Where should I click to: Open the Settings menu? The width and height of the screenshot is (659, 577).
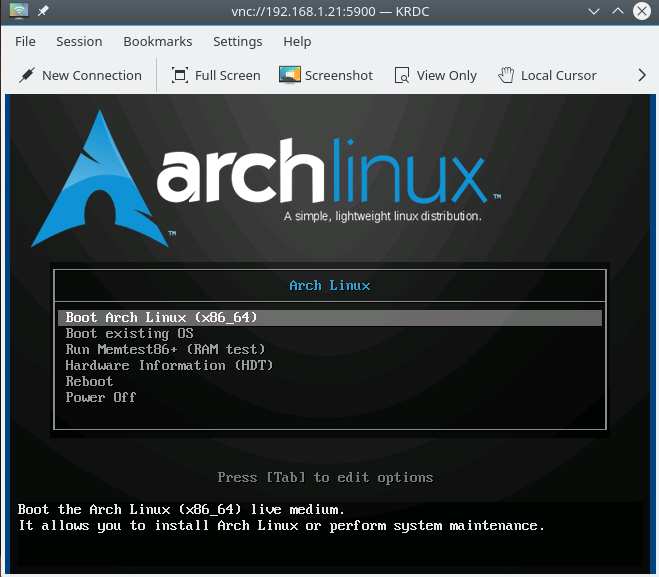click(x=237, y=41)
